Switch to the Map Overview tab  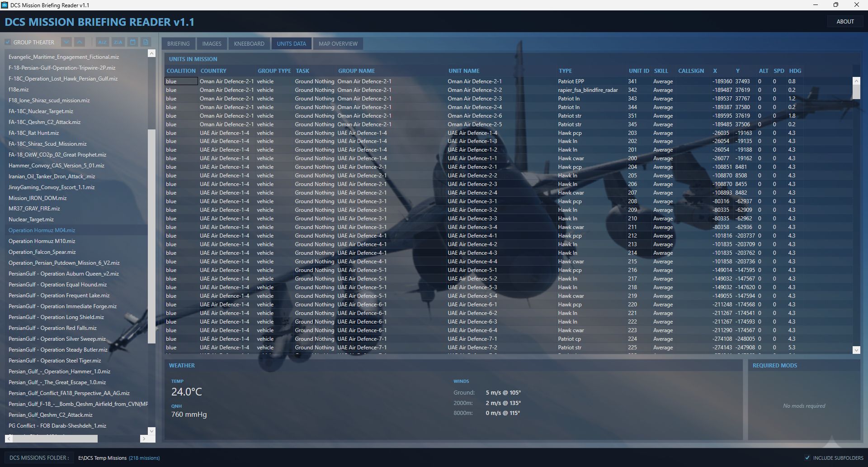tap(338, 44)
